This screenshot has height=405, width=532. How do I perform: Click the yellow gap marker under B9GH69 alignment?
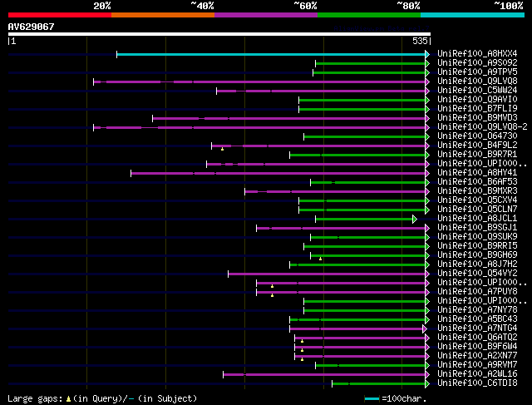(x=320, y=259)
